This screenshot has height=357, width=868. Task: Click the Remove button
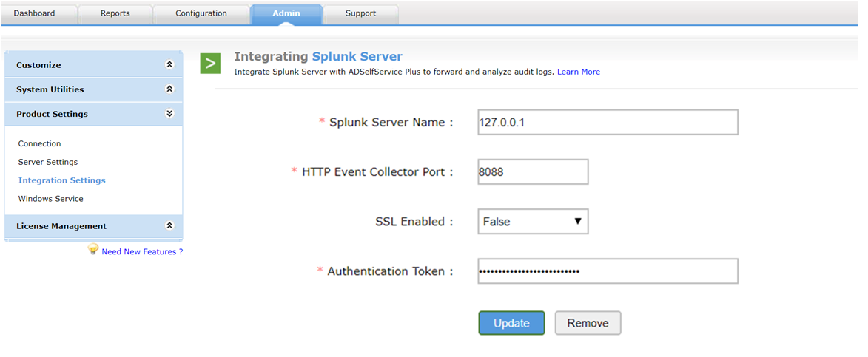[x=588, y=323]
